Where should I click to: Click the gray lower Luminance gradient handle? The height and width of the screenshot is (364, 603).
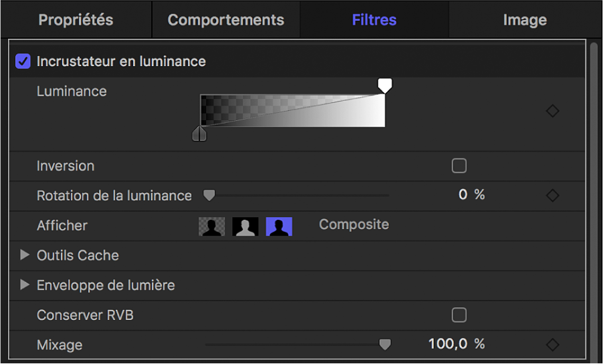[x=199, y=134]
